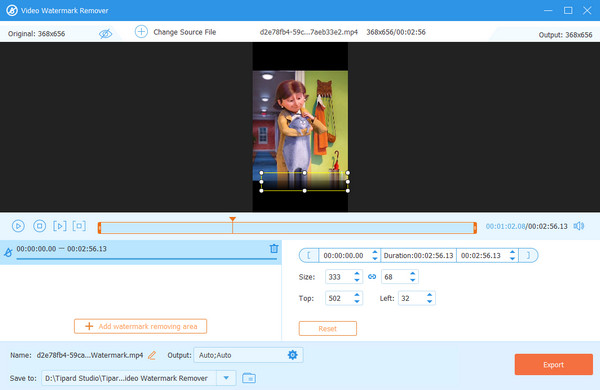The height and width of the screenshot is (390, 600).
Task: Increase the width size 333
Action: tap(357, 274)
